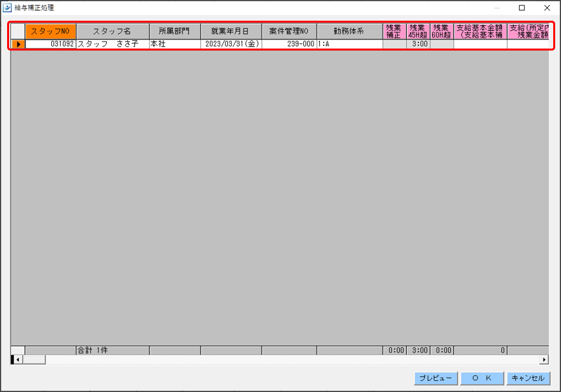Click the right arrow of horizontal scrollbar
Screen dimensions: 561x392
point(544,360)
